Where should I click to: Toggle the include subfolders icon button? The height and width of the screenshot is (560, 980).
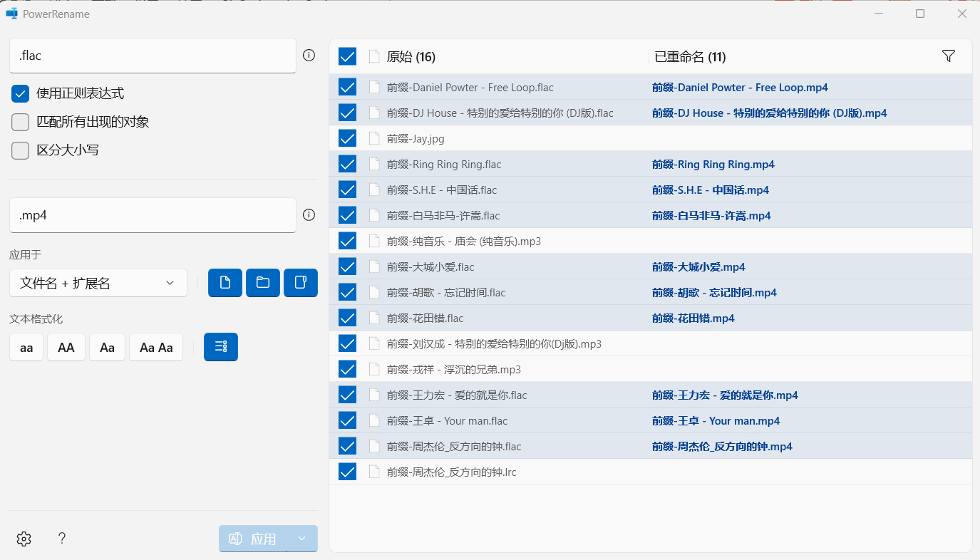301,283
